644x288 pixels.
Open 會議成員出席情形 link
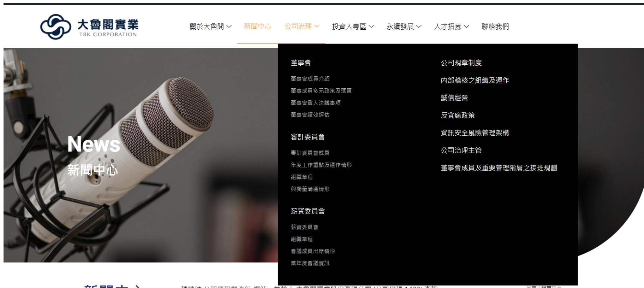pyautogui.click(x=313, y=251)
